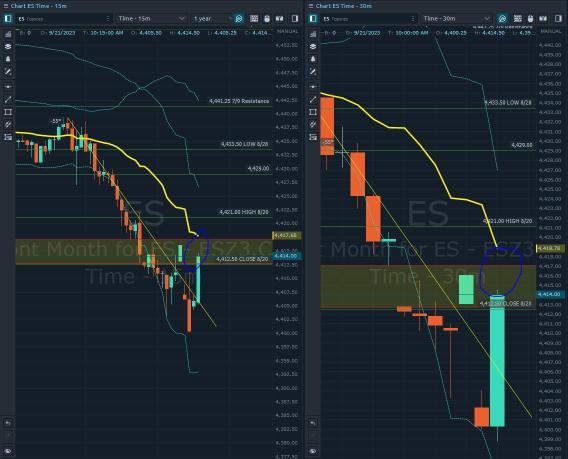Select the horizontal line tool in 30m sidebar
568x459 pixels.
313,87
